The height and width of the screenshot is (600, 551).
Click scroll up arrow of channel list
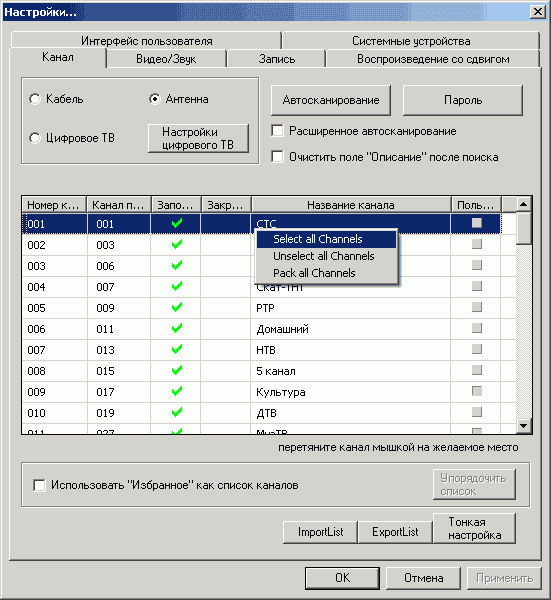(x=523, y=204)
